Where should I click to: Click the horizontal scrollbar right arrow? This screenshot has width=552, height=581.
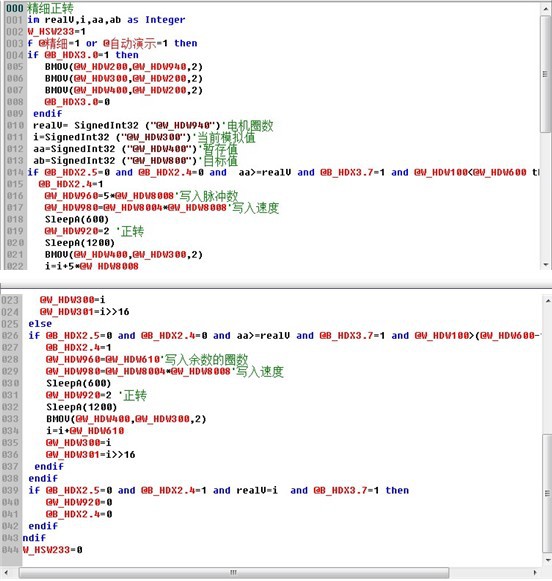coord(535,572)
